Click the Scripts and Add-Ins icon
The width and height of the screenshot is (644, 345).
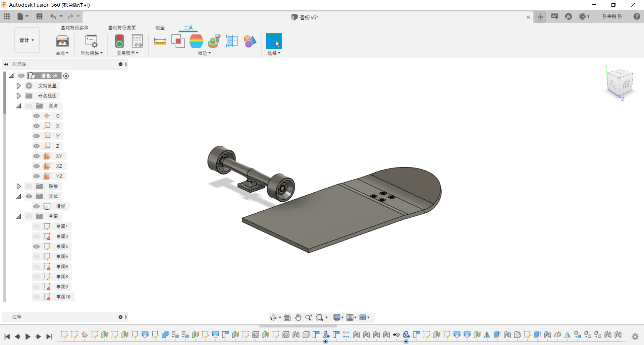[x=91, y=41]
